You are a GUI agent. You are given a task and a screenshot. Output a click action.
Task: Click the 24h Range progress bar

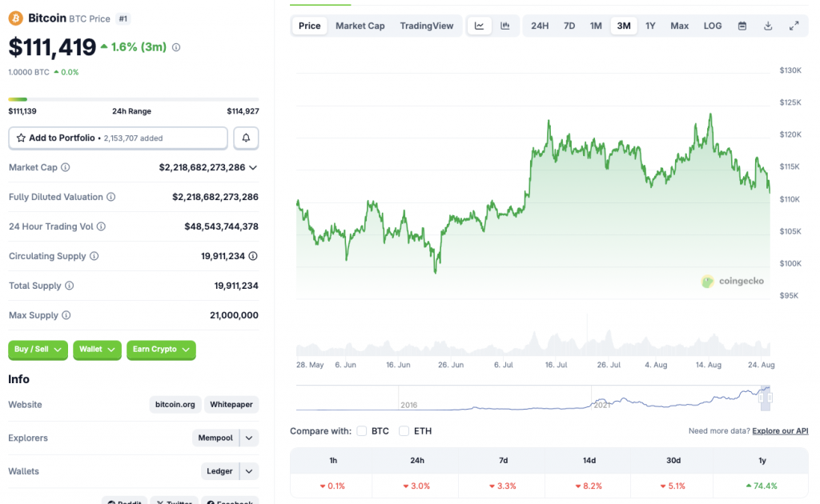point(134,99)
